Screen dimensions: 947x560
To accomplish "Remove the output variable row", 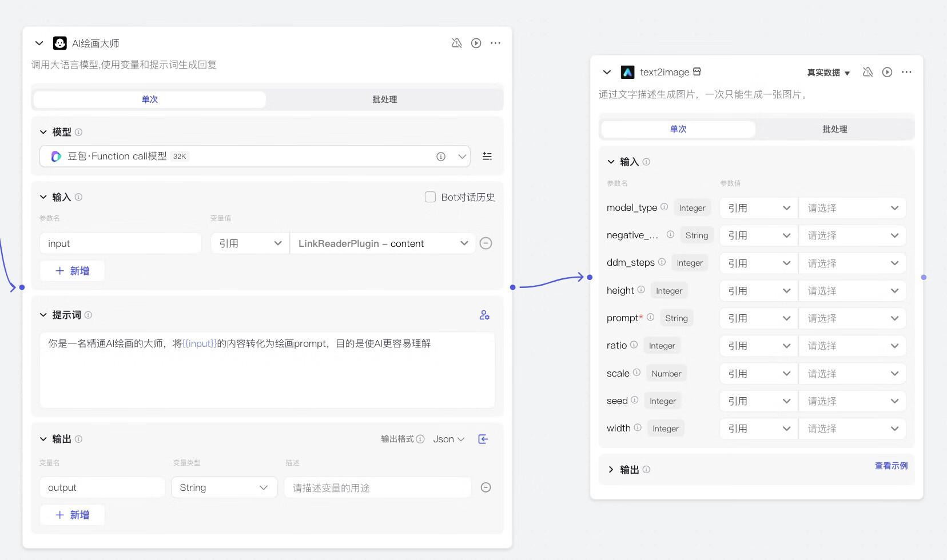I will (x=486, y=487).
